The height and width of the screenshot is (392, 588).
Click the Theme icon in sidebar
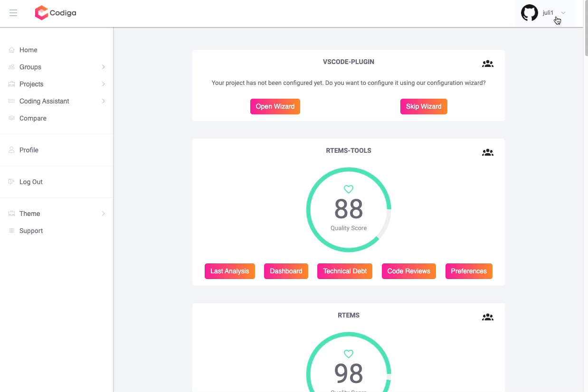point(12,214)
